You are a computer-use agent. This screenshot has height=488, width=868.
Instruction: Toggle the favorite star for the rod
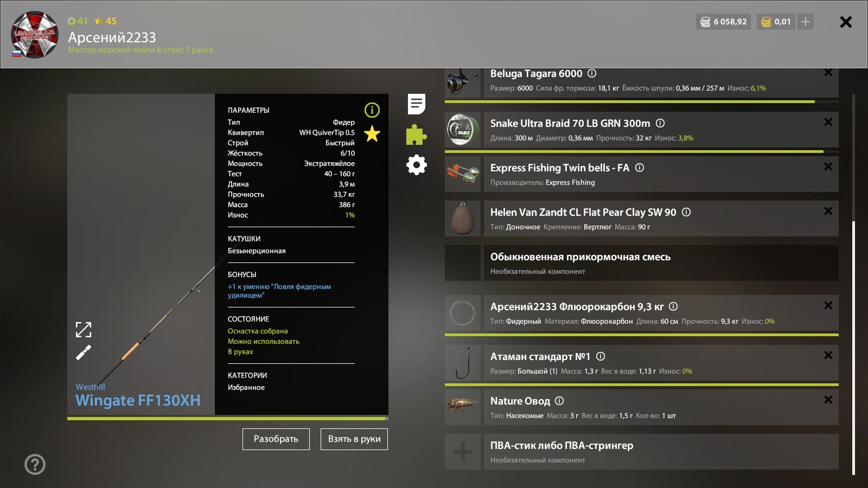click(372, 133)
